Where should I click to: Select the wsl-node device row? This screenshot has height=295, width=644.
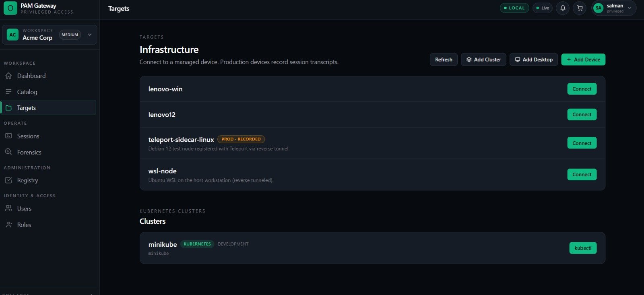coord(372,175)
